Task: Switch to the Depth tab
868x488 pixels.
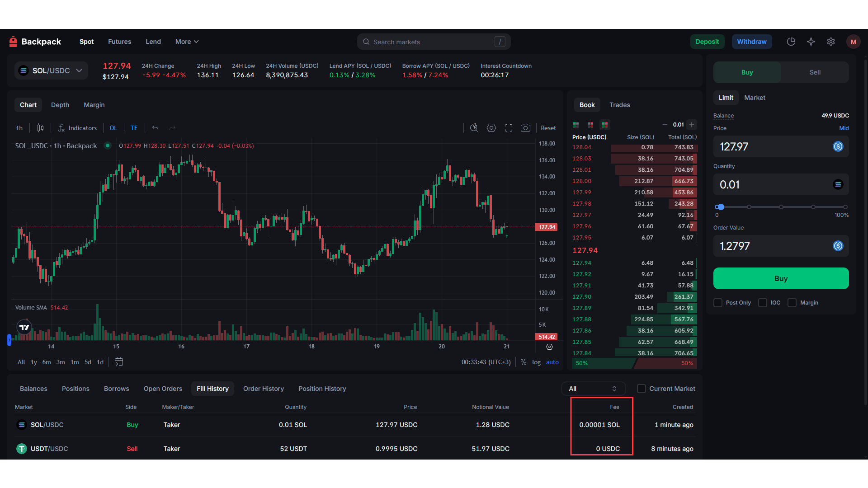Action: [60, 105]
